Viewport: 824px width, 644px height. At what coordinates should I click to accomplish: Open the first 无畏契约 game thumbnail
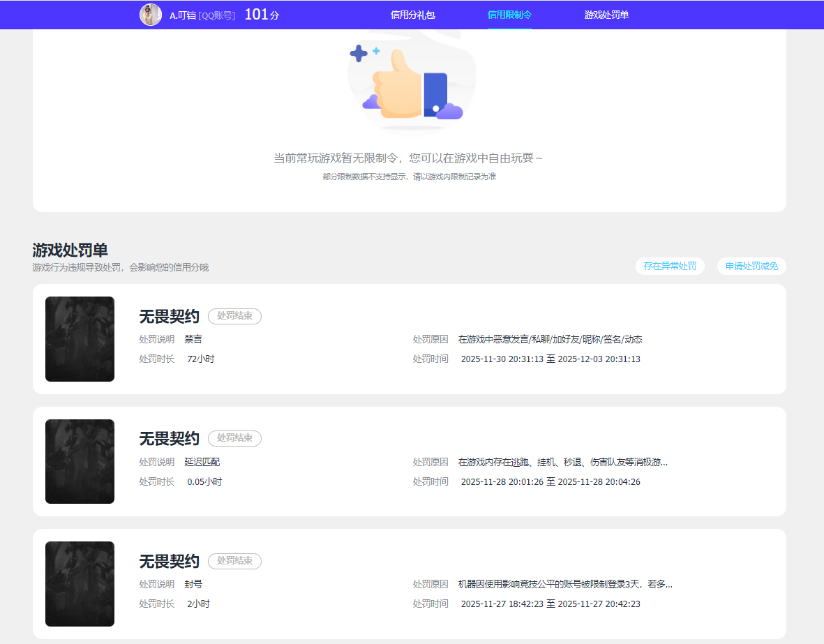pos(80,339)
